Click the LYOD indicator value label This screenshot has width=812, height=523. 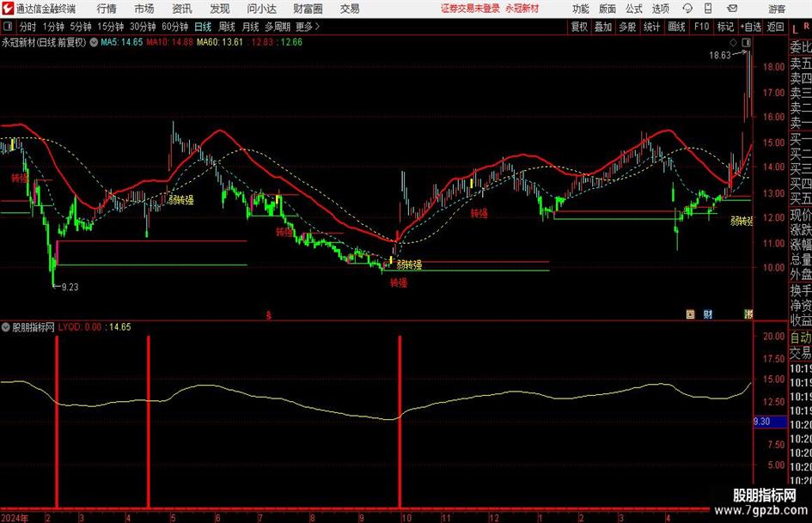tap(80, 327)
